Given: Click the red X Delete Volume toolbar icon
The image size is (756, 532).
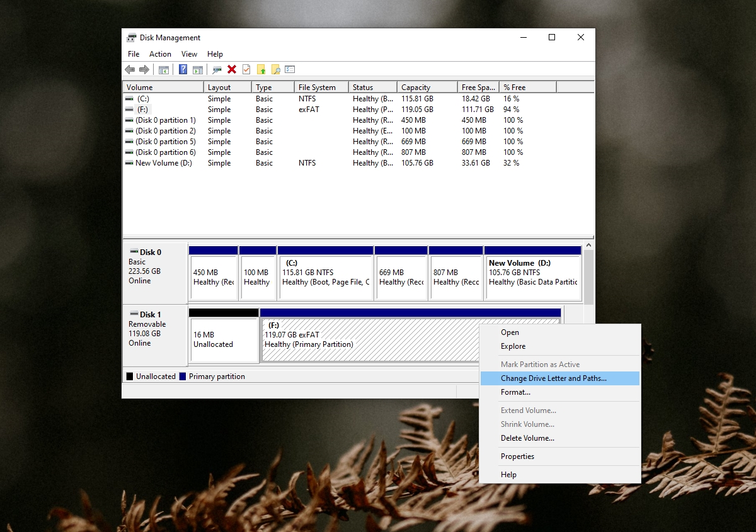Looking at the screenshot, I should click(231, 69).
